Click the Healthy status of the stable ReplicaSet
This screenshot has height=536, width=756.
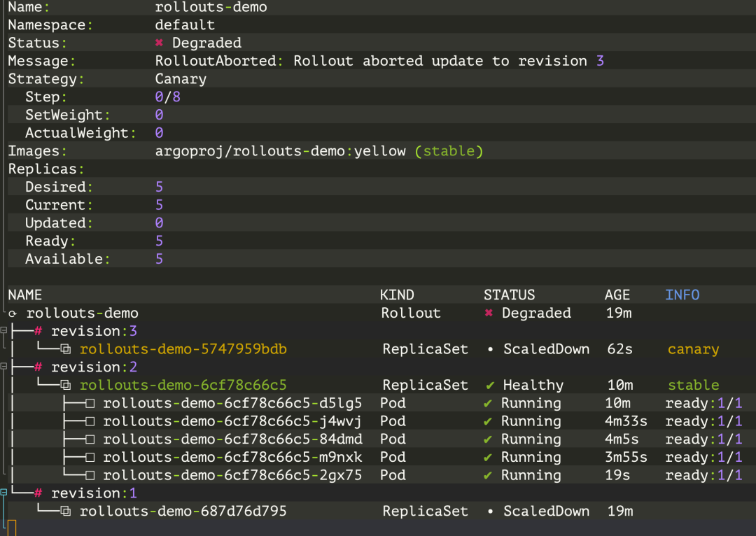tap(533, 385)
